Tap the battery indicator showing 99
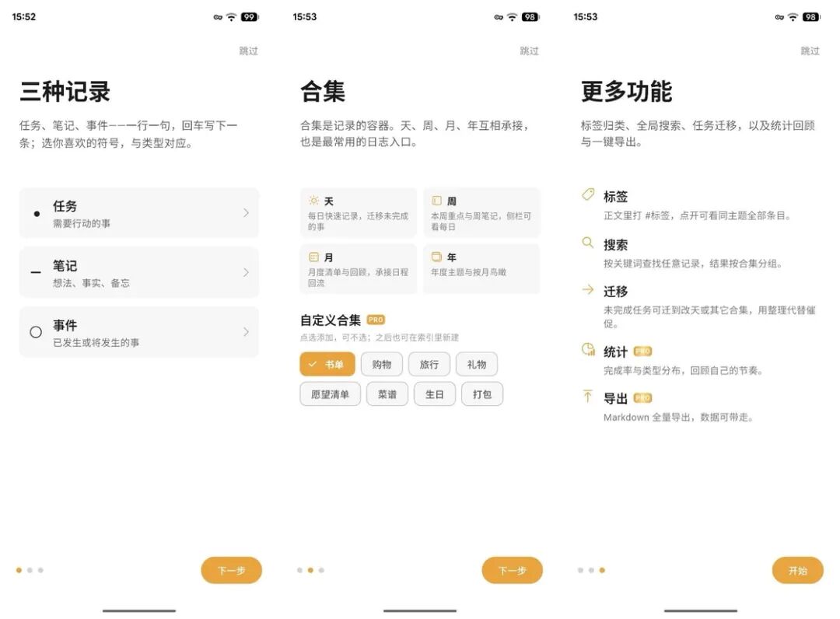This screenshot has width=840, height=619. [249, 17]
